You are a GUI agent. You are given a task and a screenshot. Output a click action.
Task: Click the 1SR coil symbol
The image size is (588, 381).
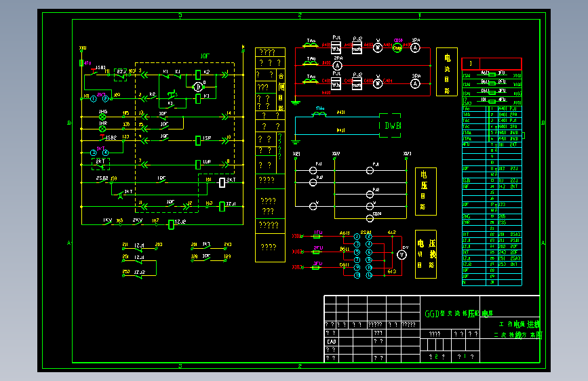pyautogui.click(x=198, y=140)
